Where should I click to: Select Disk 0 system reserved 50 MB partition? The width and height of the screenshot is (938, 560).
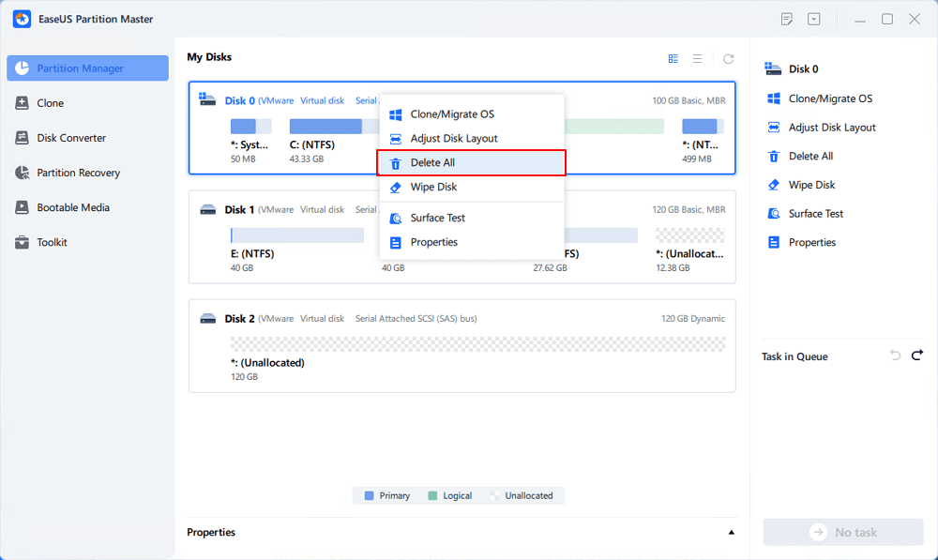click(x=250, y=127)
